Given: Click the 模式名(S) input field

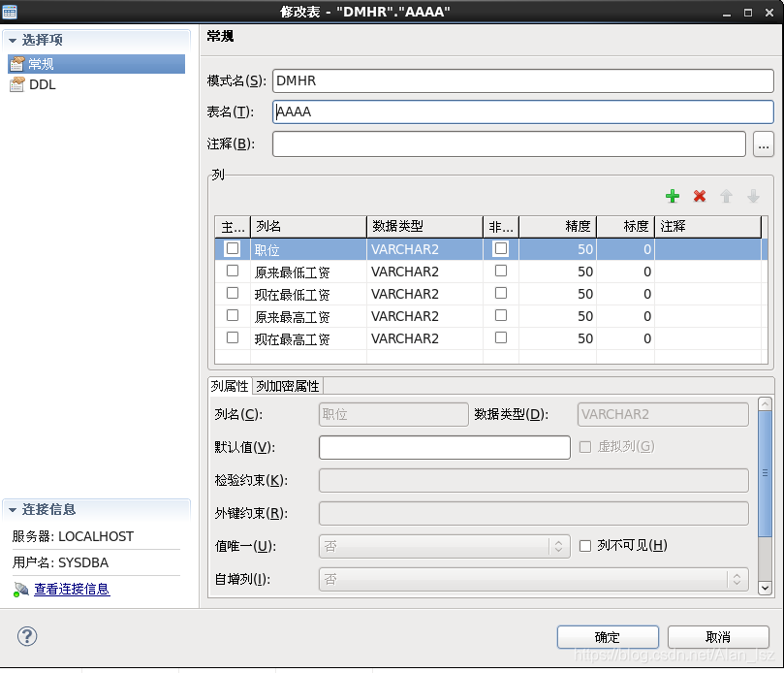Looking at the screenshot, I should (523, 81).
